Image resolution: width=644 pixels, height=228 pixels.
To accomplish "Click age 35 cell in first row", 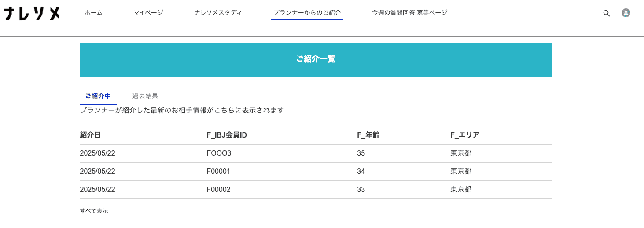I will pos(361,153).
